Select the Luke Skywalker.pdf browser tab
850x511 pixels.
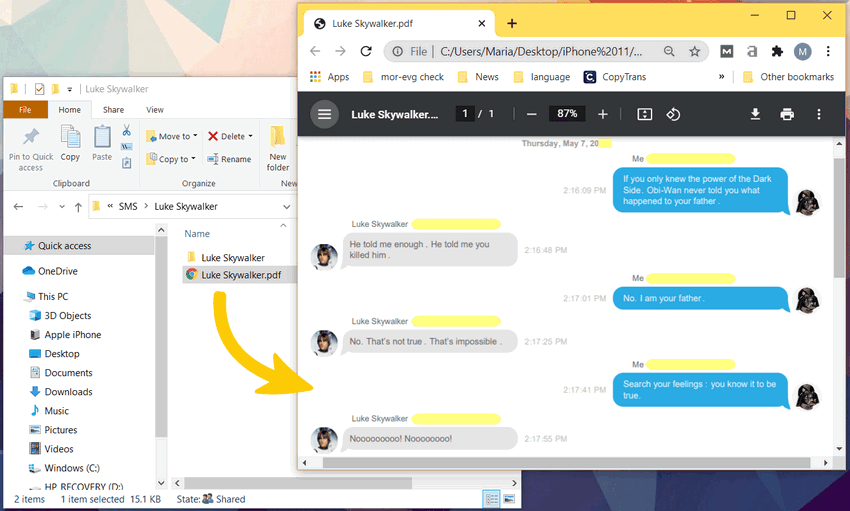click(x=400, y=23)
